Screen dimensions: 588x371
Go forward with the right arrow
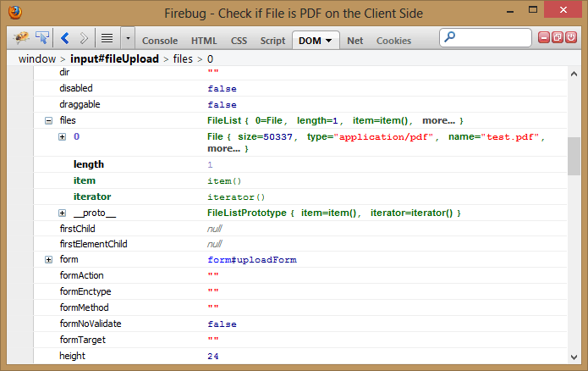83,39
